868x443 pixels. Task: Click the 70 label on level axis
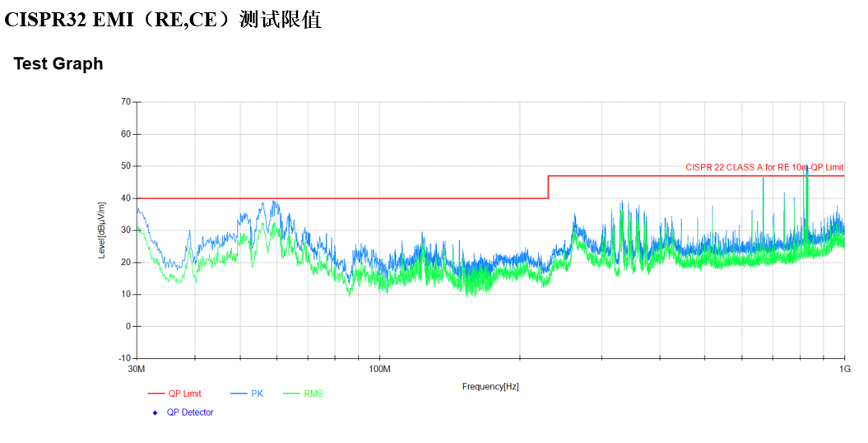coord(126,102)
